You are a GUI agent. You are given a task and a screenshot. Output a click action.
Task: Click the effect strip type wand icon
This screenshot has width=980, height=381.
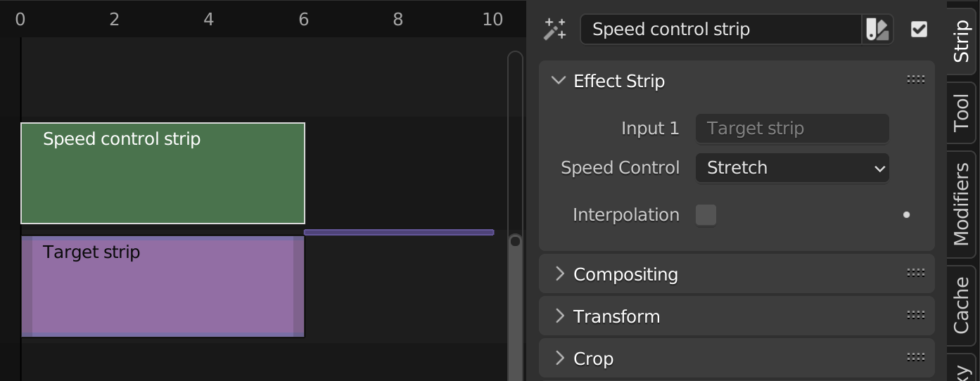tap(555, 30)
